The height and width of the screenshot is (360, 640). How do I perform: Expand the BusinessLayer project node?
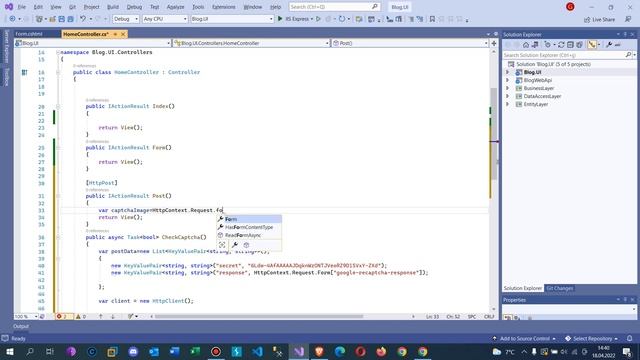(508, 88)
